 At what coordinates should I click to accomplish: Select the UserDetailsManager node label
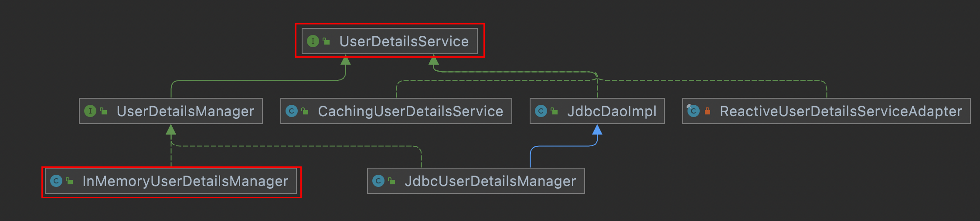185,111
